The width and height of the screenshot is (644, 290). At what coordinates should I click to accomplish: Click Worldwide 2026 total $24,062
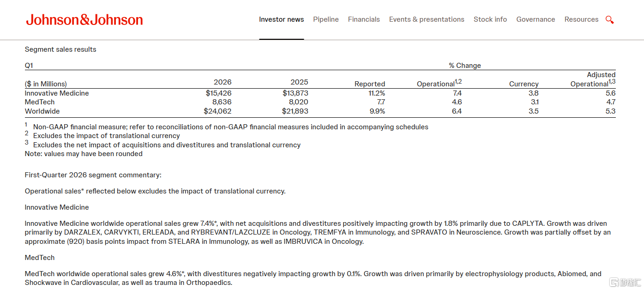[x=218, y=111]
